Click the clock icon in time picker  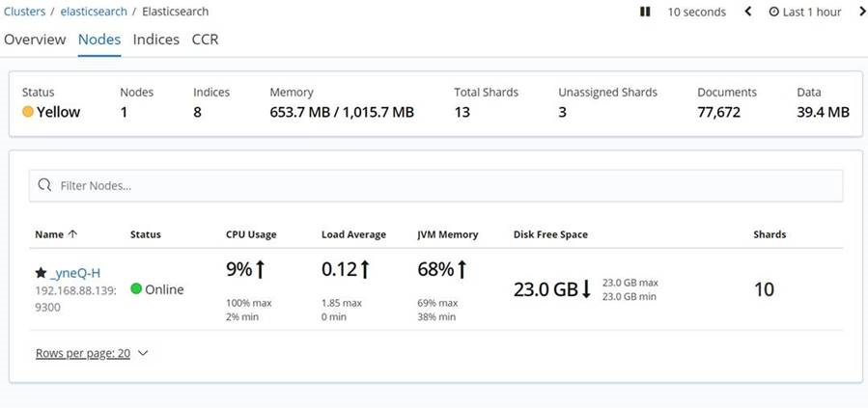click(x=774, y=12)
